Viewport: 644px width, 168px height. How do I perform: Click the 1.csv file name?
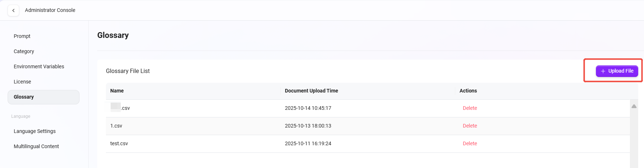click(116, 126)
